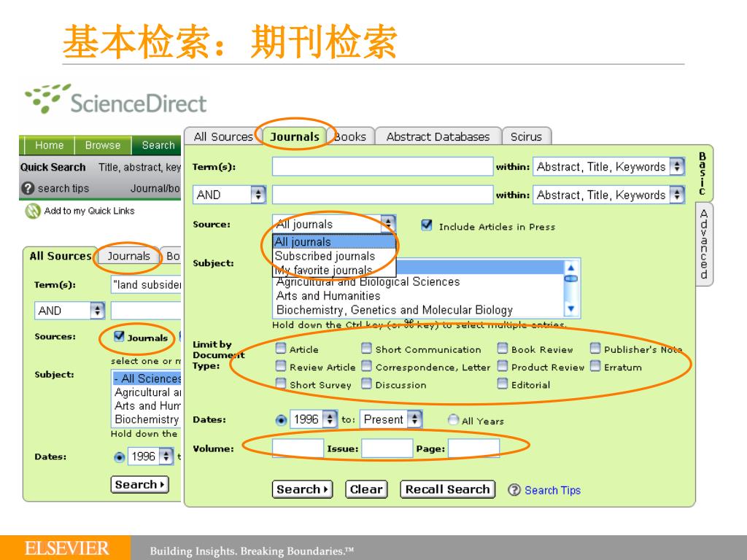Click Subject list scrollbar down arrow
Image resolution: width=747 pixels, height=560 pixels.
pyautogui.click(x=570, y=309)
